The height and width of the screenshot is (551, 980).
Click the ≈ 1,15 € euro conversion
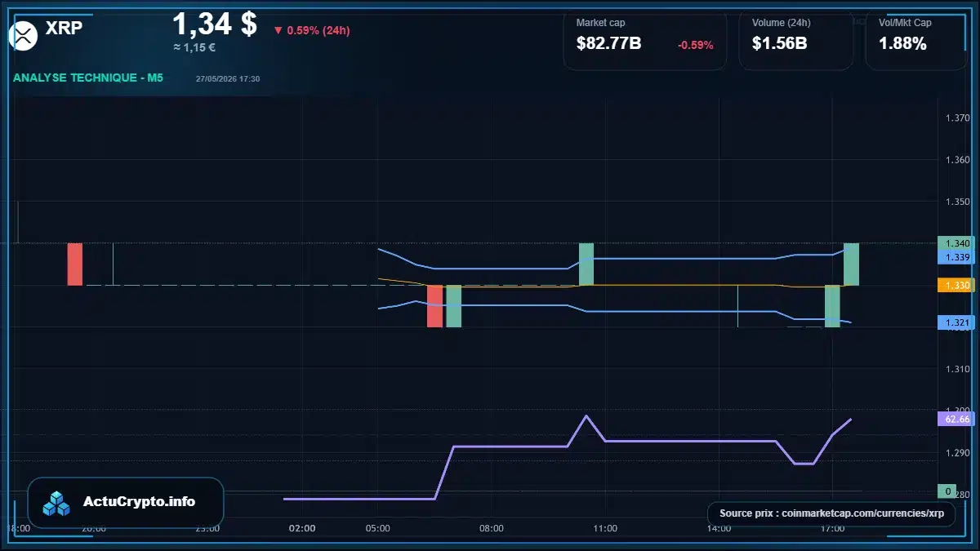[x=194, y=47]
